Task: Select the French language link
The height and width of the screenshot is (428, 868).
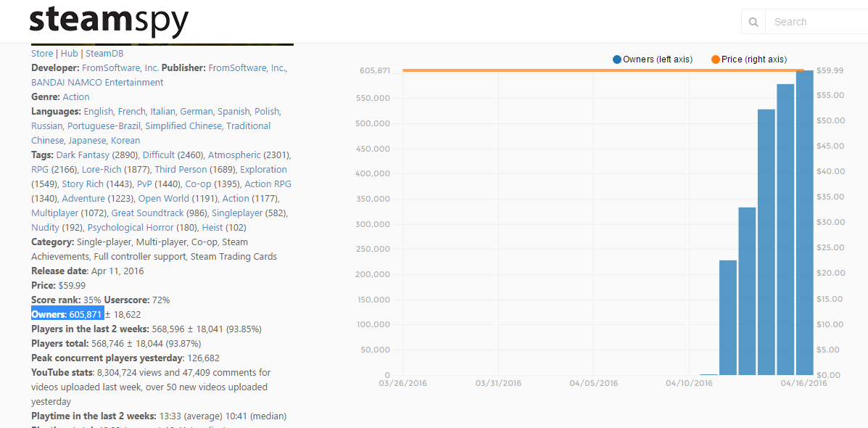Action: pyautogui.click(x=132, y=111)
